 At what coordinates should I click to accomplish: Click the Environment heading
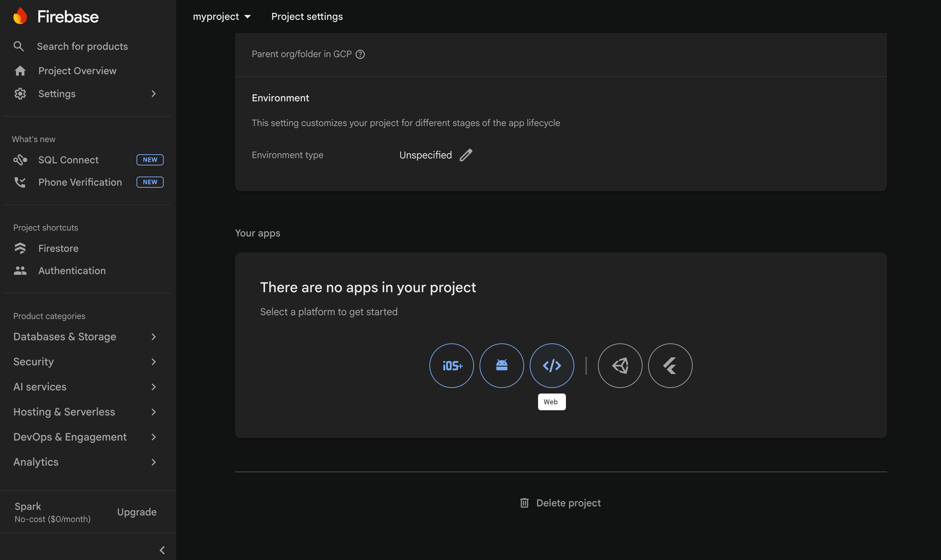(x=280, y=98)
